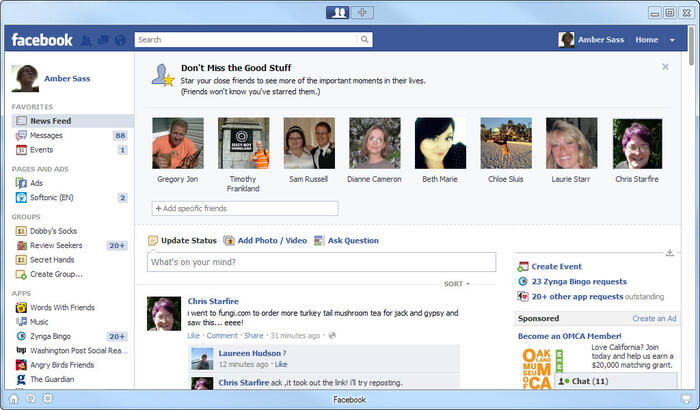Open the notifications globe icon

pos(120,40)
